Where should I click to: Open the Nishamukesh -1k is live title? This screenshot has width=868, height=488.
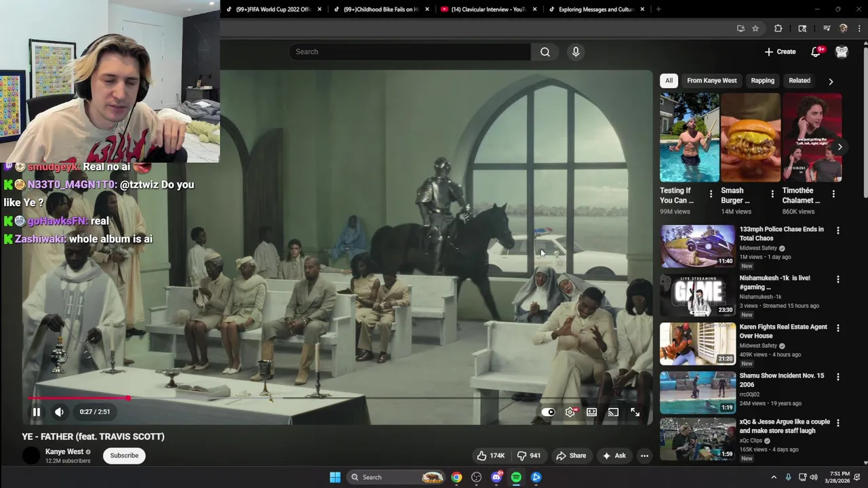click(x=774, y=283)
